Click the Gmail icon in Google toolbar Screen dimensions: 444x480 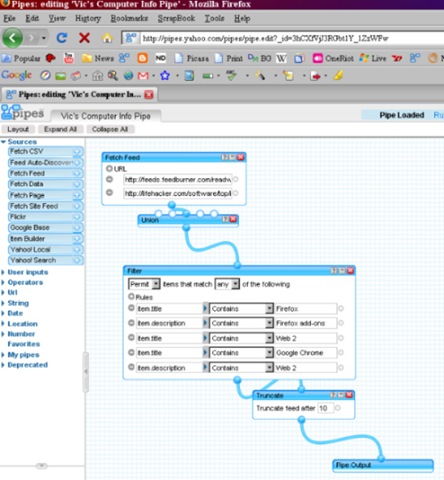(x=143, y=76)
